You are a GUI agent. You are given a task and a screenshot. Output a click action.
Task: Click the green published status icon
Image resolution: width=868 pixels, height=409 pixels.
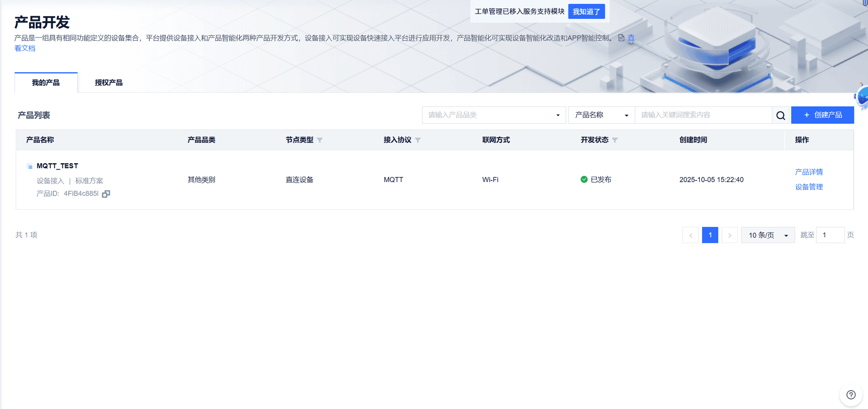(x=584, y=179)
